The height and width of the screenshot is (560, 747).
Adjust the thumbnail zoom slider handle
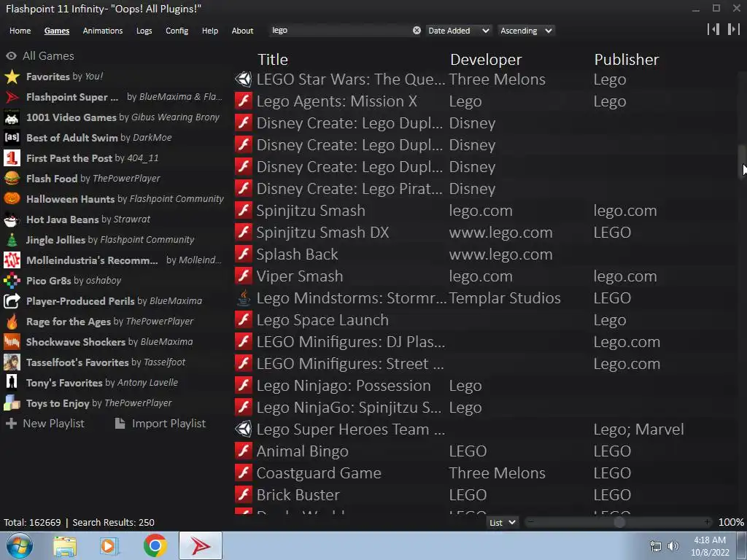click(619, 522)
